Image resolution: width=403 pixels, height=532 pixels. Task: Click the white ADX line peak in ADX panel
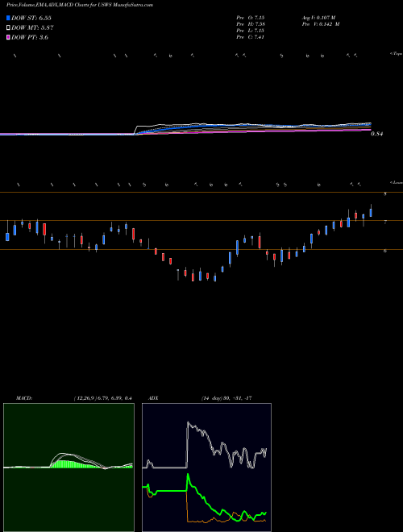(x=188, y=422)
